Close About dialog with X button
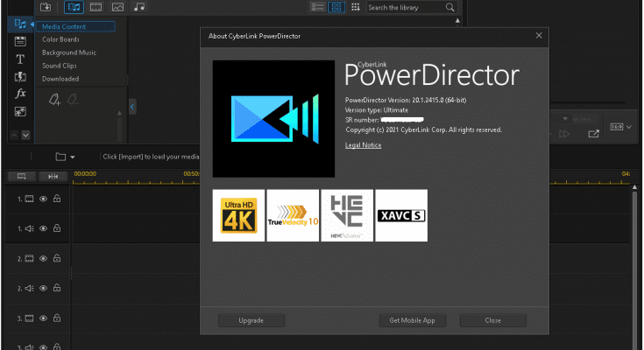 pos(539,36)
